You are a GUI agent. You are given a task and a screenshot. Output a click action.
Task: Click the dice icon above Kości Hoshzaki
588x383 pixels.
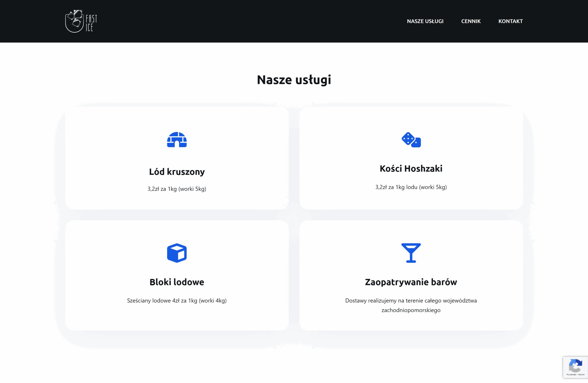point(411,140)
